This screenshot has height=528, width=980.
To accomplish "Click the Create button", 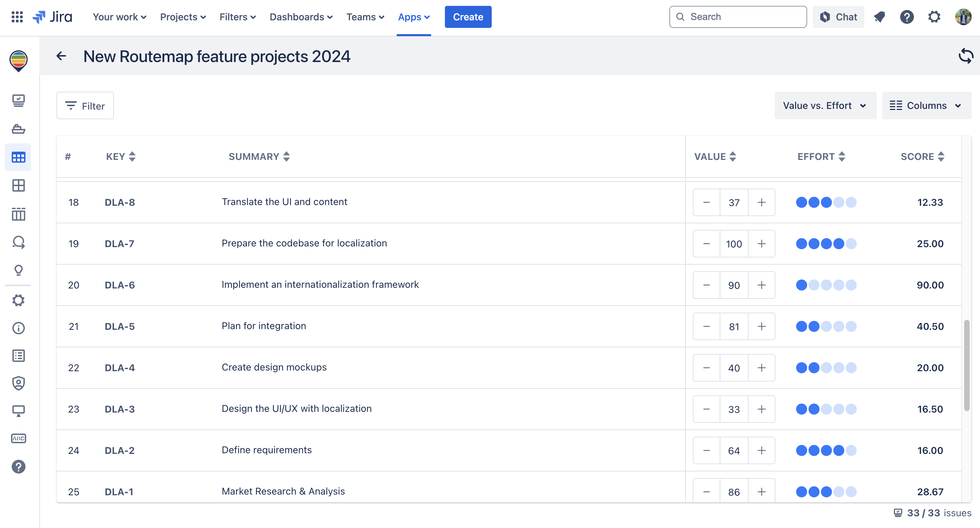I will 468,17.
